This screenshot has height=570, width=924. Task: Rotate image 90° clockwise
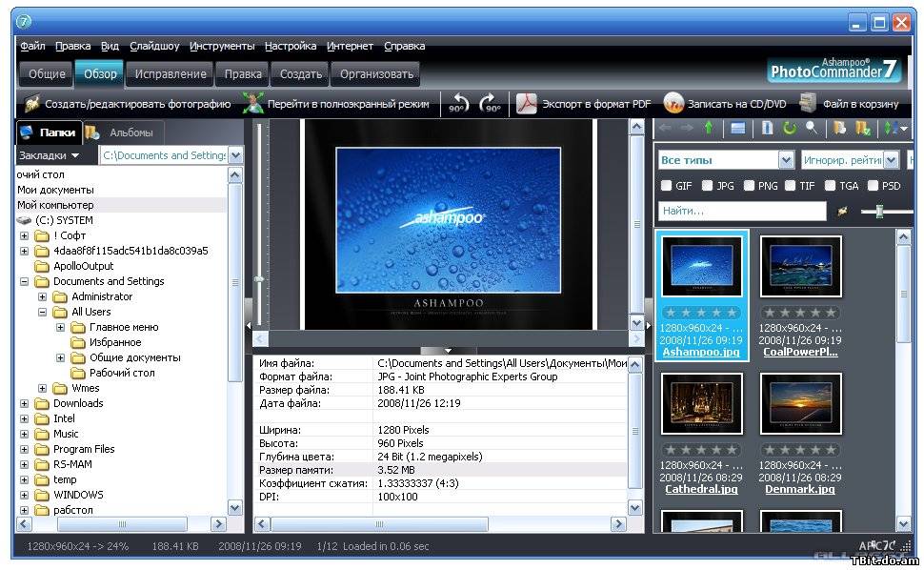point(491,104)
